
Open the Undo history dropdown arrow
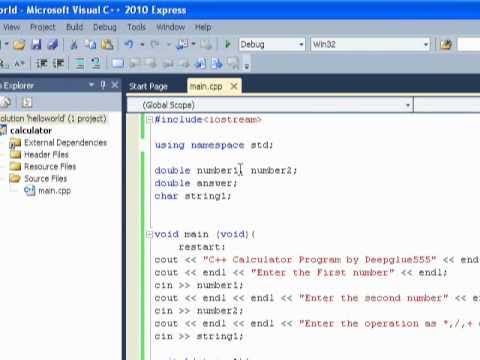142,44
